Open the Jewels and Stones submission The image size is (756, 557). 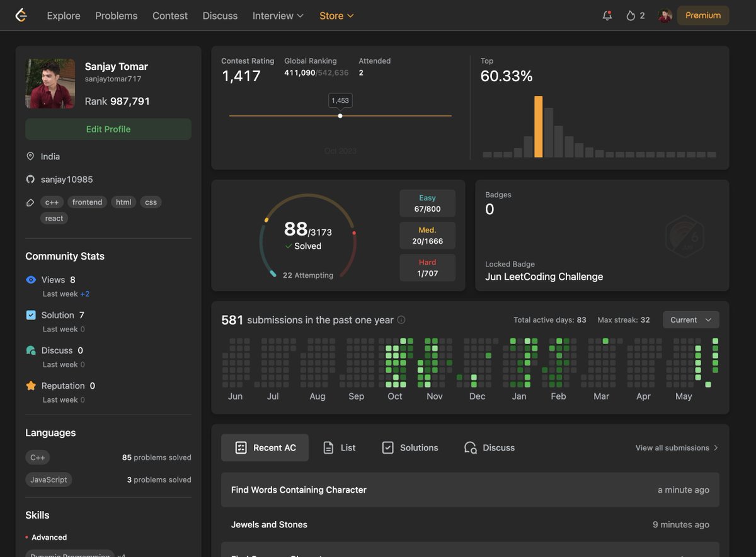coord(470,525)
